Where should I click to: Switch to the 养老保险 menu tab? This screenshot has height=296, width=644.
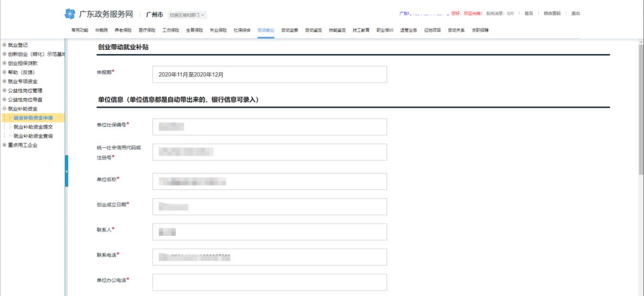pyautogui.click(x=123, y=30)
